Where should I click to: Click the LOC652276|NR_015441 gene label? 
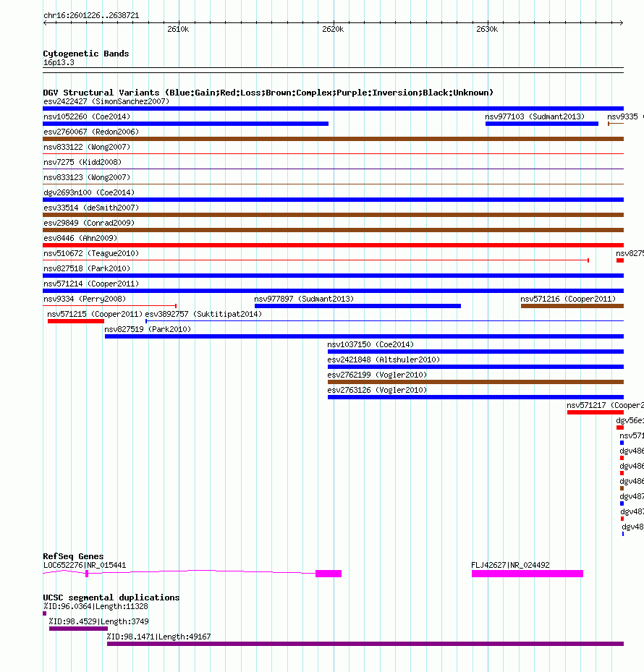pos(85,565)
